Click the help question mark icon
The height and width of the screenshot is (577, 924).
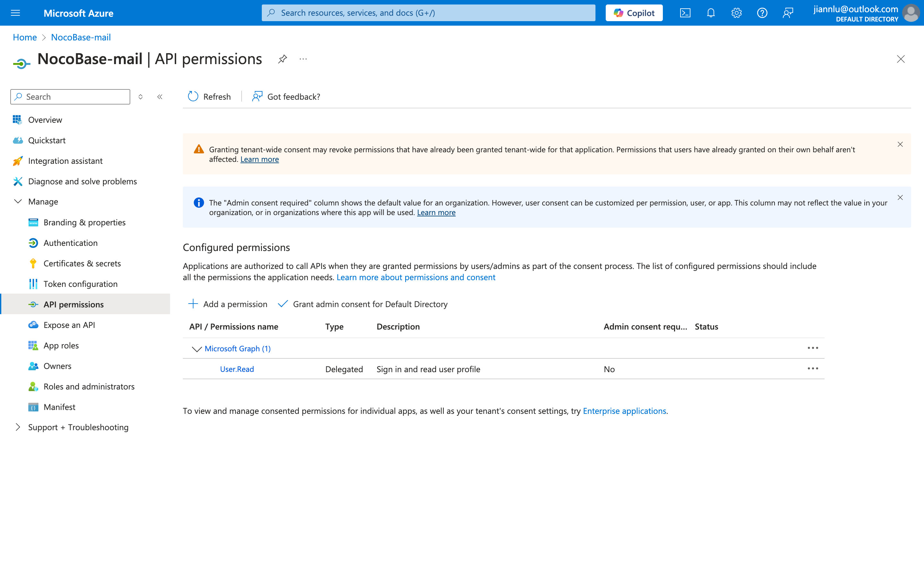762,13
